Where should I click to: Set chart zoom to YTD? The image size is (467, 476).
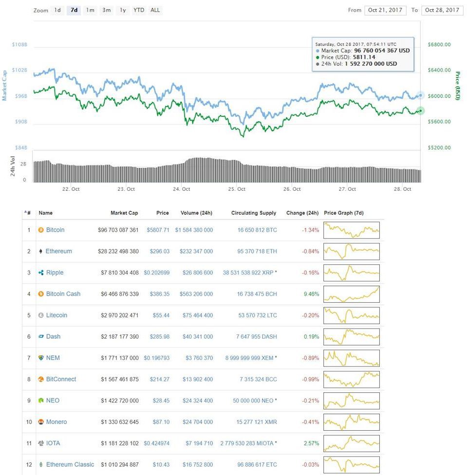[x=139, y=10]
